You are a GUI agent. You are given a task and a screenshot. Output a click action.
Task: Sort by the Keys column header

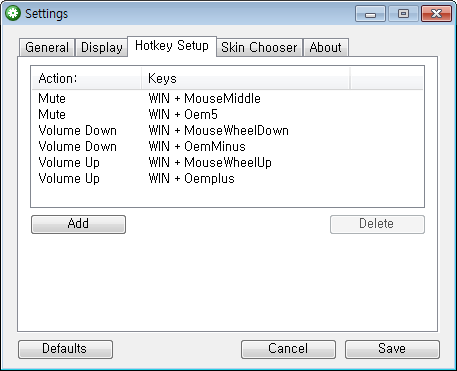point(246,78)
